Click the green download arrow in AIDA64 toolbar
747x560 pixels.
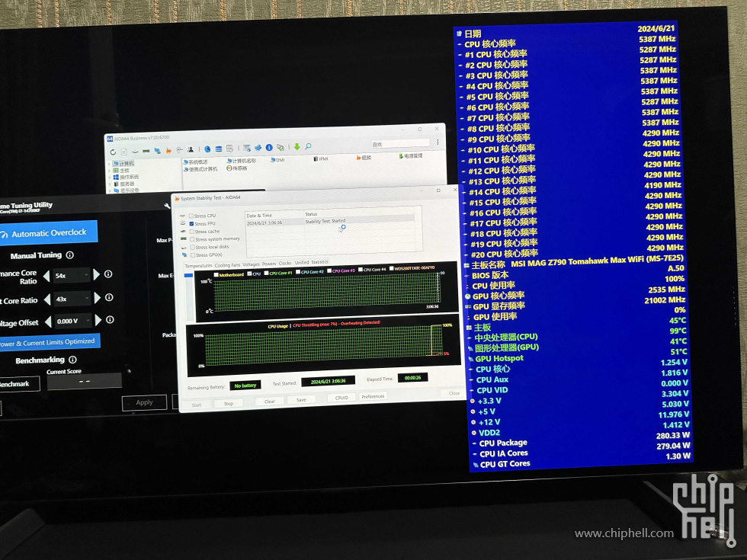click(297, 146)
